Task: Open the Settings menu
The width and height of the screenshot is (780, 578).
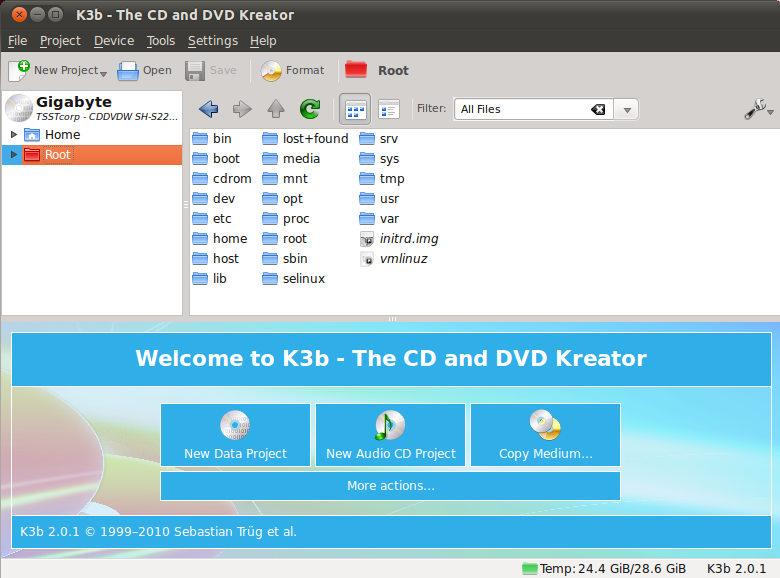Action: point(213,41)
